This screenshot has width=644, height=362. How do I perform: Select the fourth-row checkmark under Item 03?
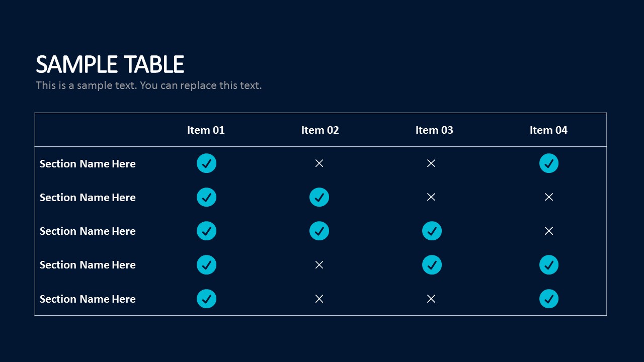[x=432, y=265]
